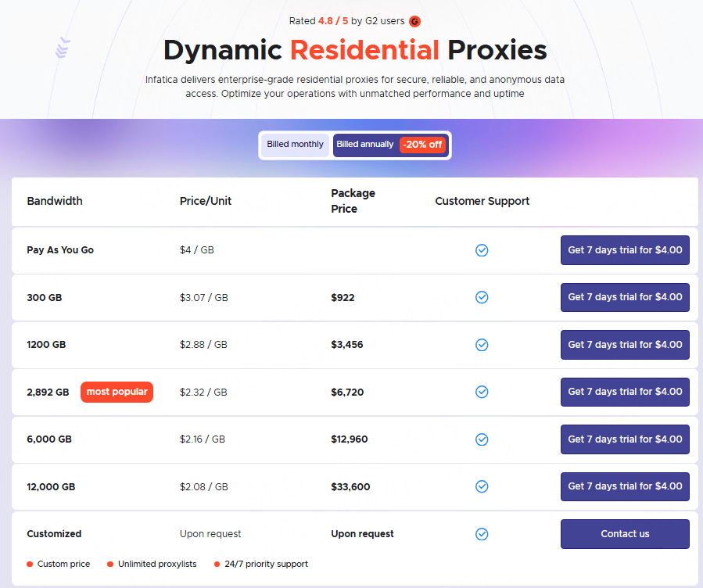Click the support checkmark in Pay As You Go row

(482, 250)
